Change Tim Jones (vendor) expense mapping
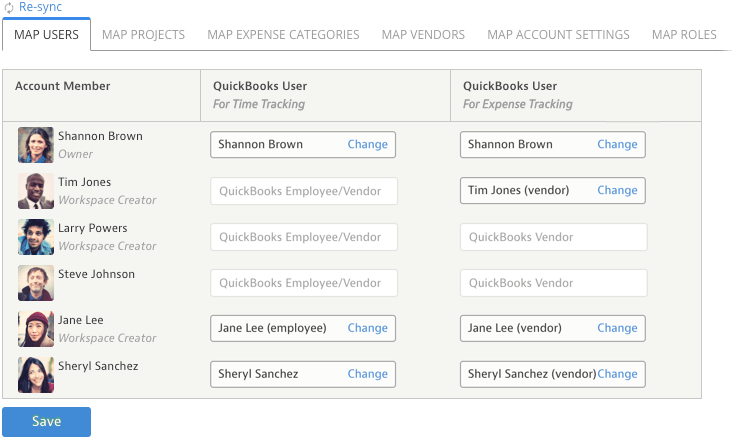The height and width of the screenshot is (441, 739). click(617, 190)
